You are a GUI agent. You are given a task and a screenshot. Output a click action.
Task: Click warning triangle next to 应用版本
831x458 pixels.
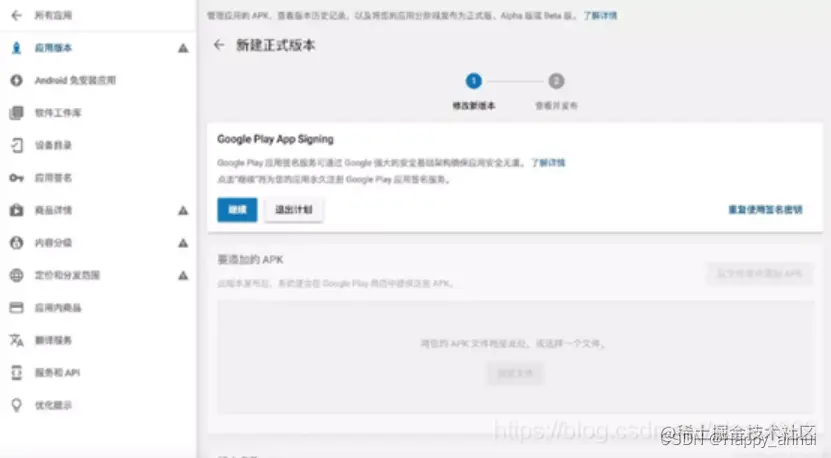click(x=183, y=48)
